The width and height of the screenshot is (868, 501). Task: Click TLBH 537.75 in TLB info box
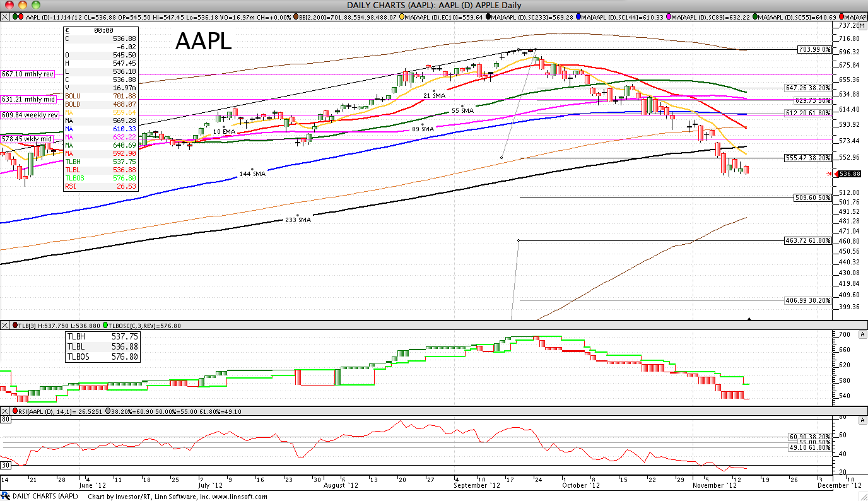(x=102, y=337)
